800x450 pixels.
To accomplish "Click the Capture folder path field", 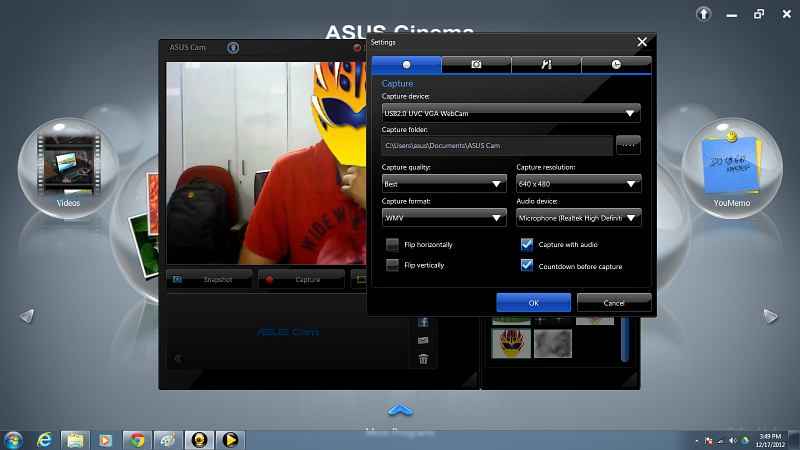I will 497,146.
